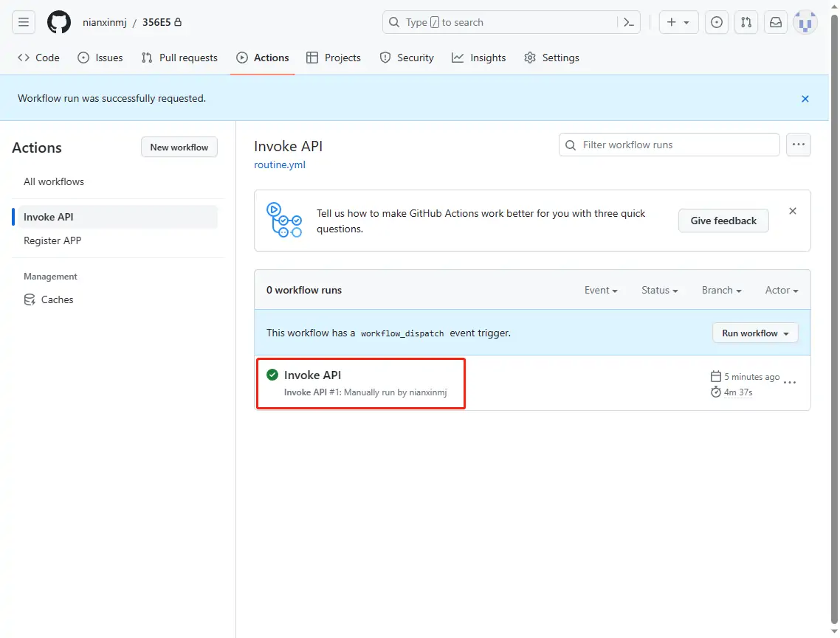Open the routine.yml file link
This screenshot has width=840, height=638.
280,165
